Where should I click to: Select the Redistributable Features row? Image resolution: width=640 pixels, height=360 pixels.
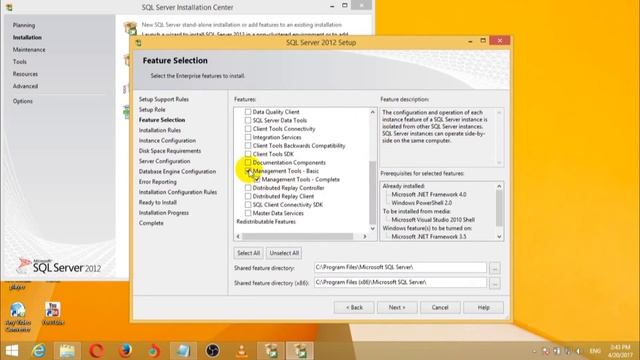click(x=266, y=222)
